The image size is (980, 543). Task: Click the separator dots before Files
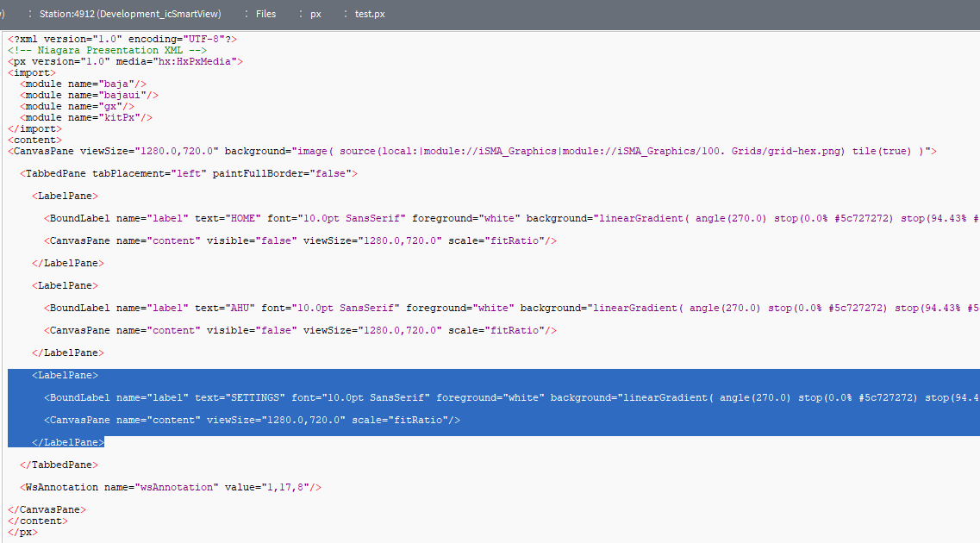pos(246,14)
